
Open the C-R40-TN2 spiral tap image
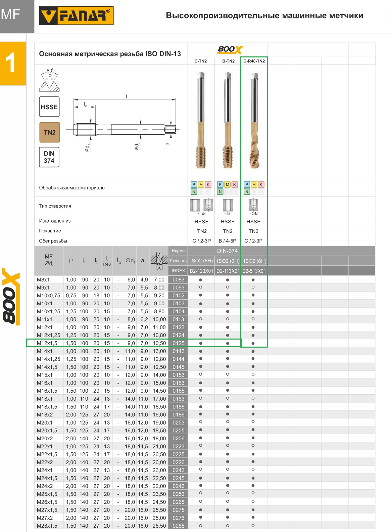(x=254, y=120)
